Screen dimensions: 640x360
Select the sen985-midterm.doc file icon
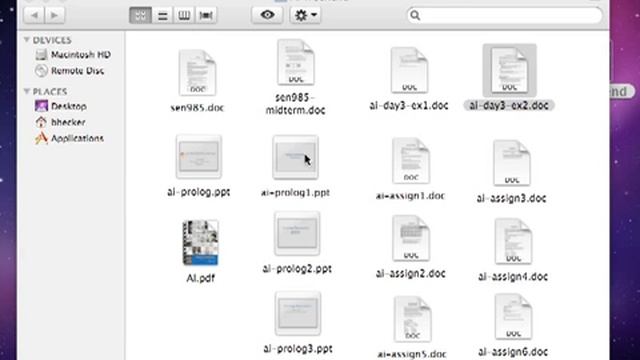click(x=296, y=62)
